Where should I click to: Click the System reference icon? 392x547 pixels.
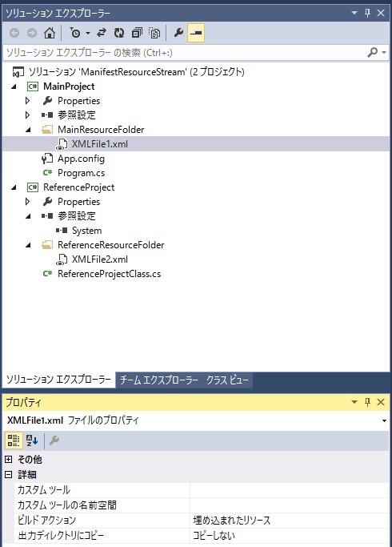coord(62,230)
